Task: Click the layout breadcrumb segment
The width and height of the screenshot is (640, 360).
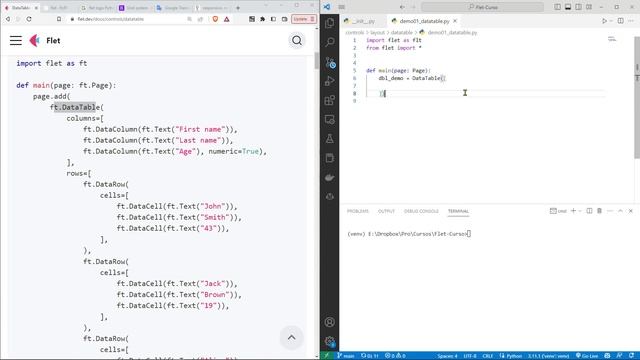Action: click(378, 32)
